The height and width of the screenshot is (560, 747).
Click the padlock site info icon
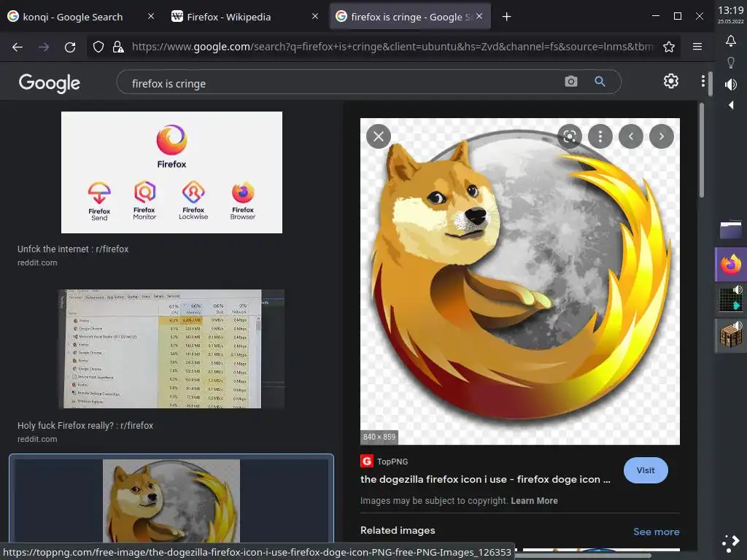click(118, 47)
